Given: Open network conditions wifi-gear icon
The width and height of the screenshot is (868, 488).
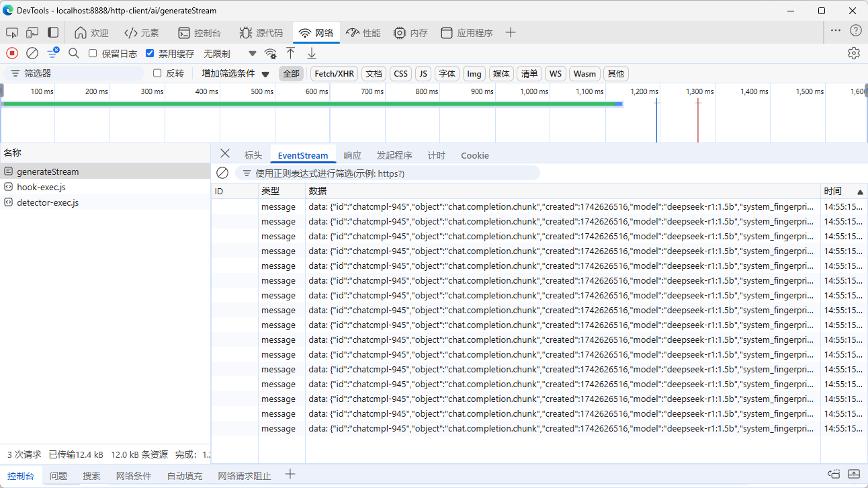Looking at the screenshot, I should [270, 54].
